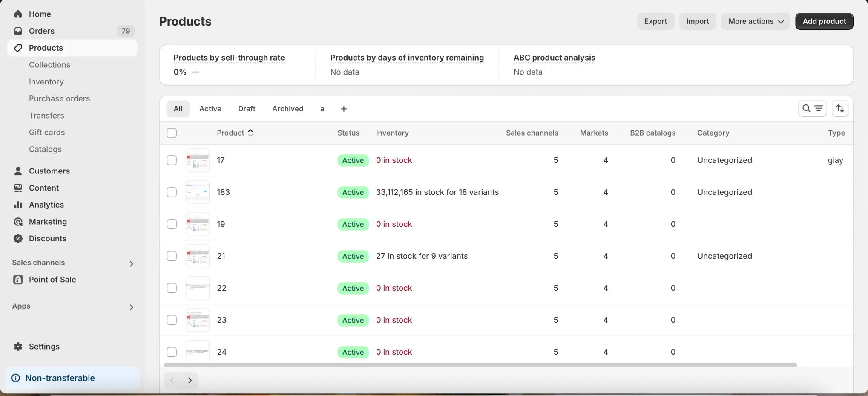
Task: Click the Discounts badge icon
Action: coord(18,239)
